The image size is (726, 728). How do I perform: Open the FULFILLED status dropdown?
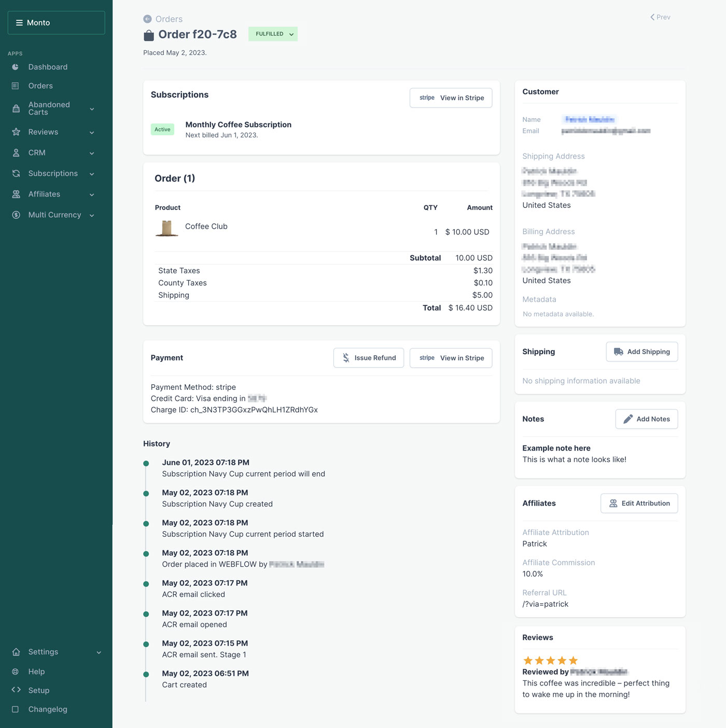pos(273,34)
